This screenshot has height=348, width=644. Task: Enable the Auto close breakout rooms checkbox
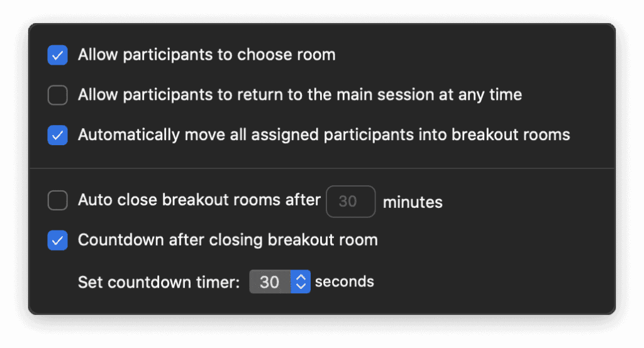click(x=58, y=201)
